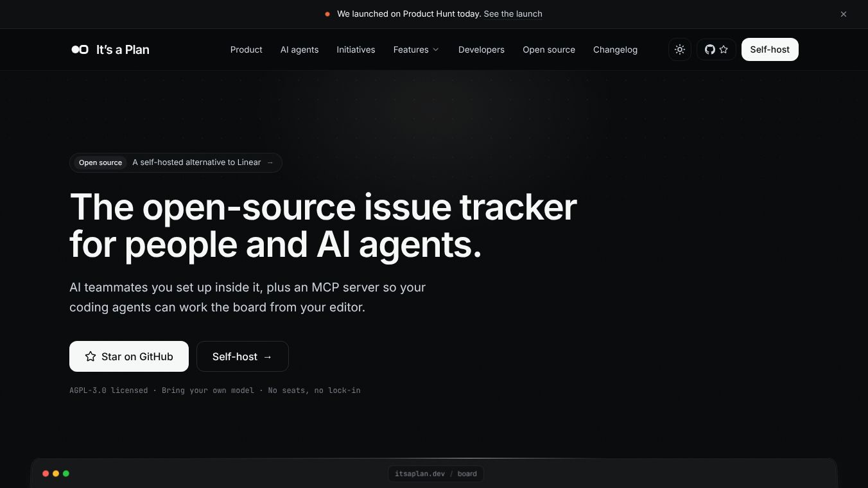Click the orange dot in the announcement banner

(x=327, y=14)
